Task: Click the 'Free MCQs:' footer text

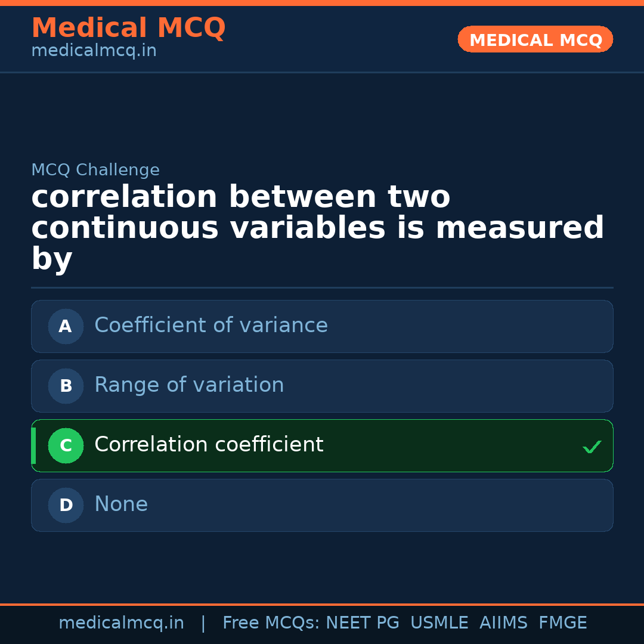Action: (x=271, y=623)
